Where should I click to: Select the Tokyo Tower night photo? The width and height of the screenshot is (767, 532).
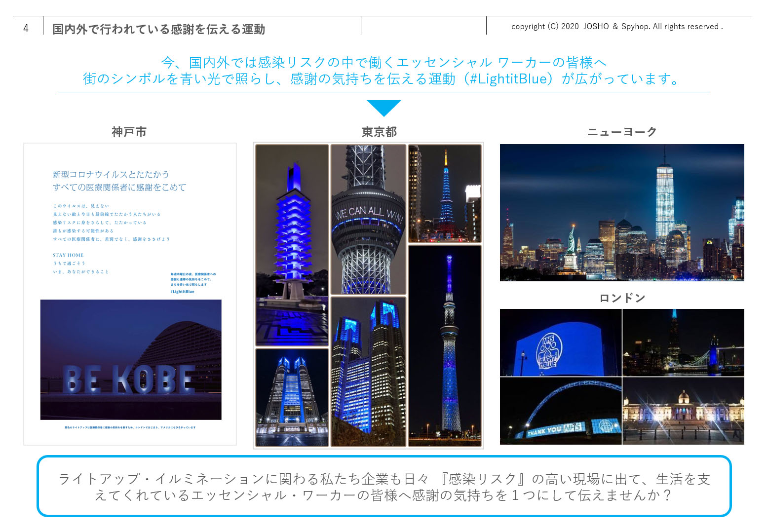[x=445, y=193]
